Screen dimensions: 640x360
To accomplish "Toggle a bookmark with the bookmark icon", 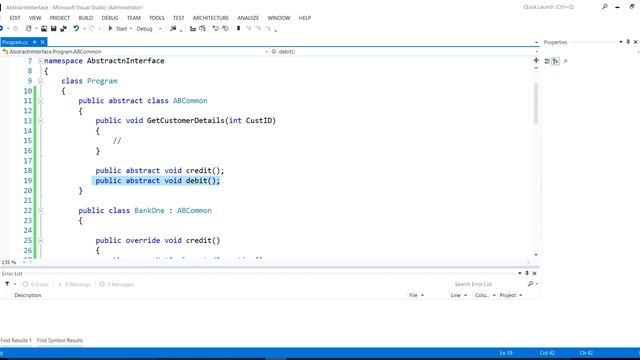I will click(x=238, y=29).
